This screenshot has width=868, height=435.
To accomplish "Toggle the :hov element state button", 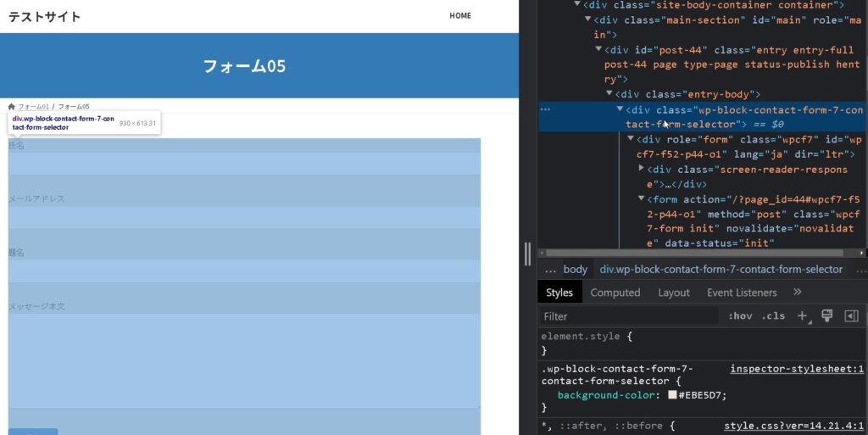I will click(740, 316).
